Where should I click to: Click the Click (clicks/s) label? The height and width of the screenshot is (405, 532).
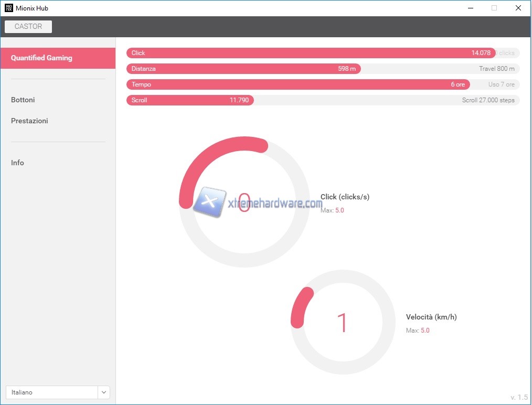point(345,197)
